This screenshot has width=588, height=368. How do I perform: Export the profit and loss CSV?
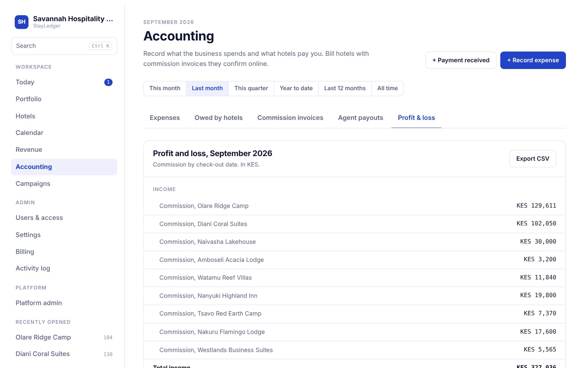(x=533, y=159)
